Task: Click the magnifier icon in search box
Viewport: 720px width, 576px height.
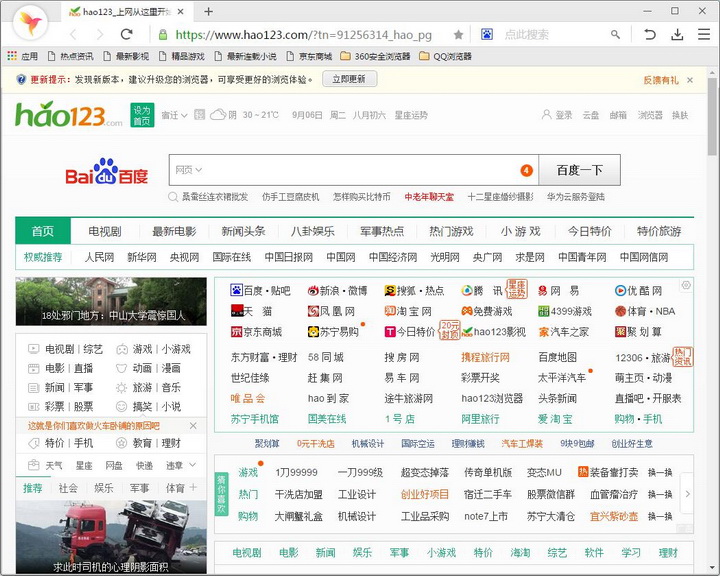Action: [x=615, y=34]
